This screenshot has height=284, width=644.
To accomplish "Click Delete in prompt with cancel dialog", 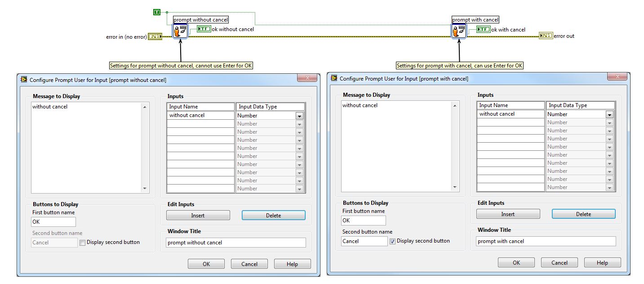I will (584, 214).
